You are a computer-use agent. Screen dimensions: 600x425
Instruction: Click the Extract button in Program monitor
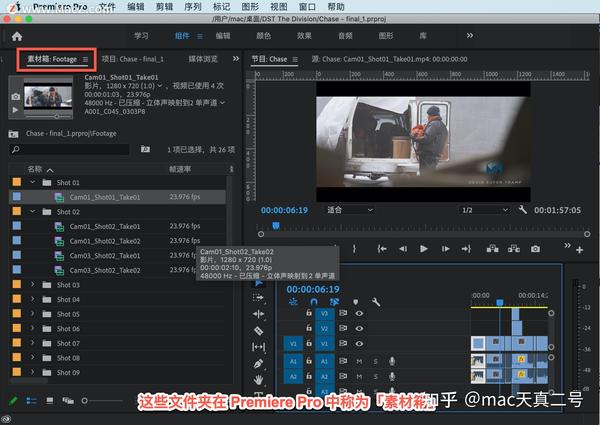pyautogui.click(x=514, y=249)
